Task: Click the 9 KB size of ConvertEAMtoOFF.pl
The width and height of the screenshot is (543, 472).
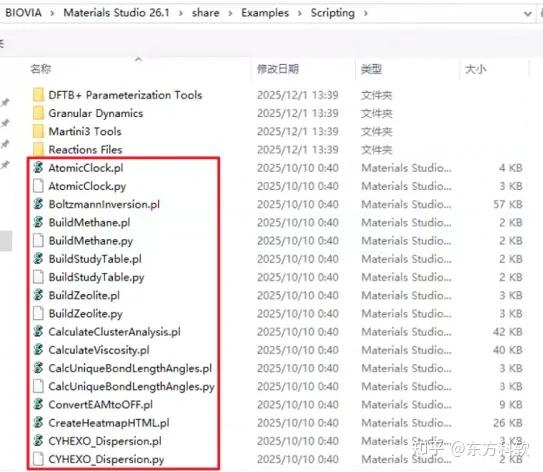Action: (511, 404)
